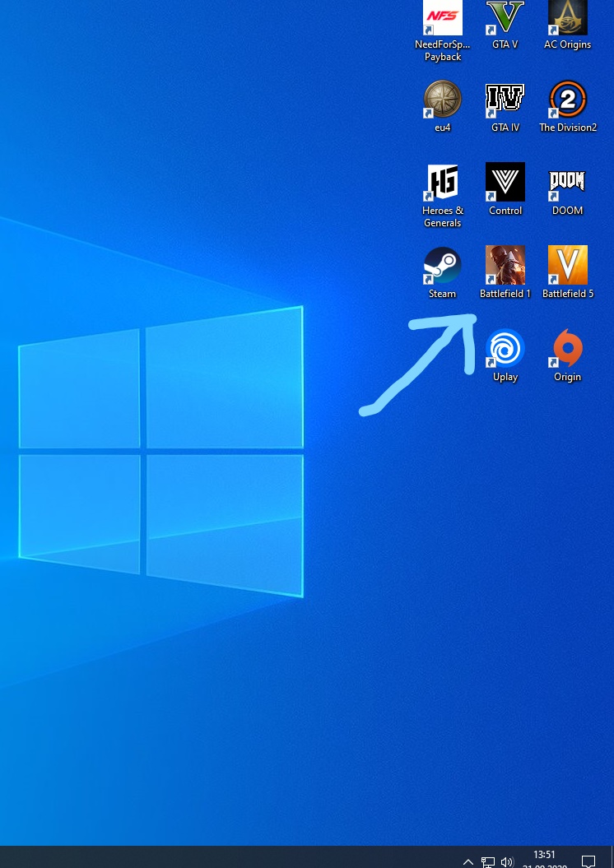The width and height of the screenshot is (614, 868).
Task: Select the Origin launcher icon
Action: click(x=567, y=348)
